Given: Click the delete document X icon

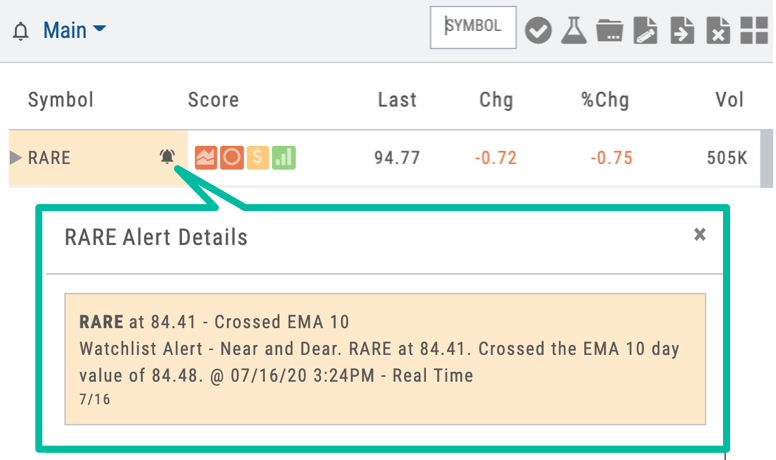Looking at the screenshot, I should click(718, 31).
